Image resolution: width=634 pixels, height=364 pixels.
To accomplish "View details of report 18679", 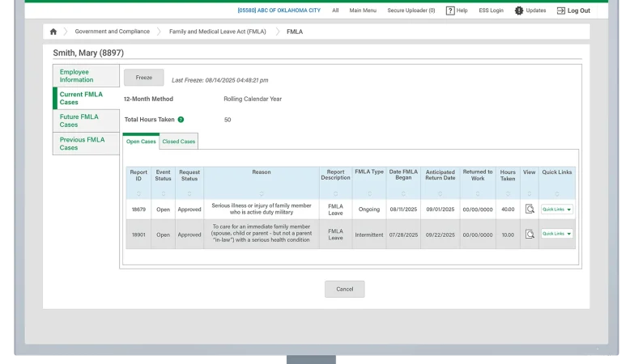I will click(x=530, y=209).
